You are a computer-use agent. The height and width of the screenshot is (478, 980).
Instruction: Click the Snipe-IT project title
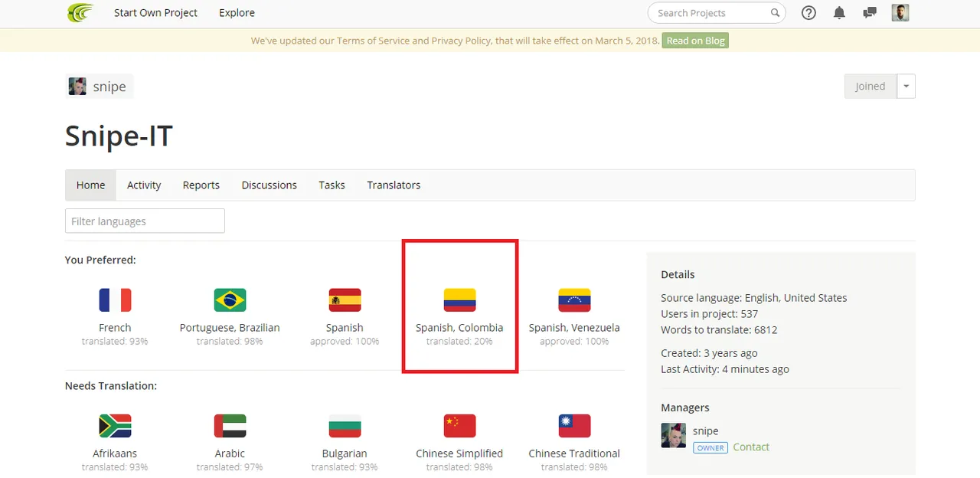[119, 136]
